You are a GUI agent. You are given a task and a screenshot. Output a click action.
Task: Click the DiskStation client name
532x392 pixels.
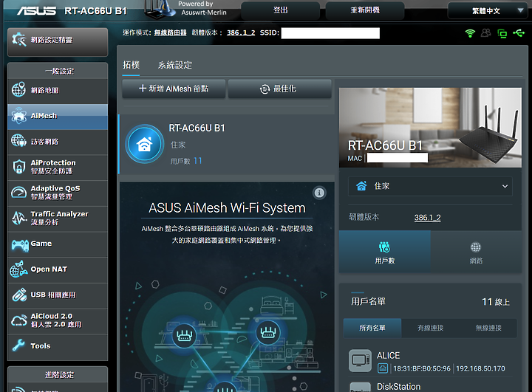coord(399,387)
